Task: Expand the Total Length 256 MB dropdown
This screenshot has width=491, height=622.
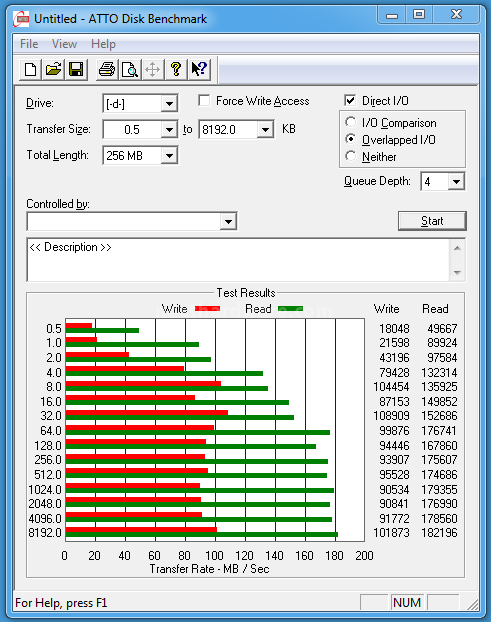Action: coord(169,156)
